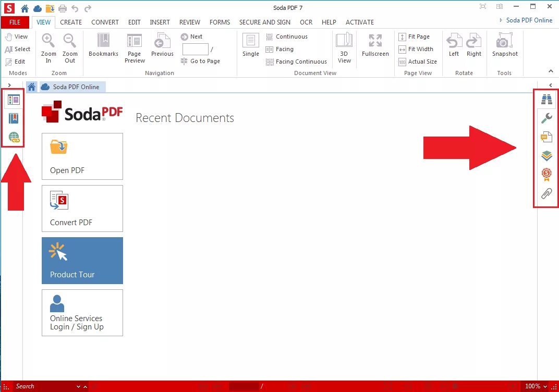
Task: Switch to Select mode
Action: pyautogui.click(x=18, y=49)
